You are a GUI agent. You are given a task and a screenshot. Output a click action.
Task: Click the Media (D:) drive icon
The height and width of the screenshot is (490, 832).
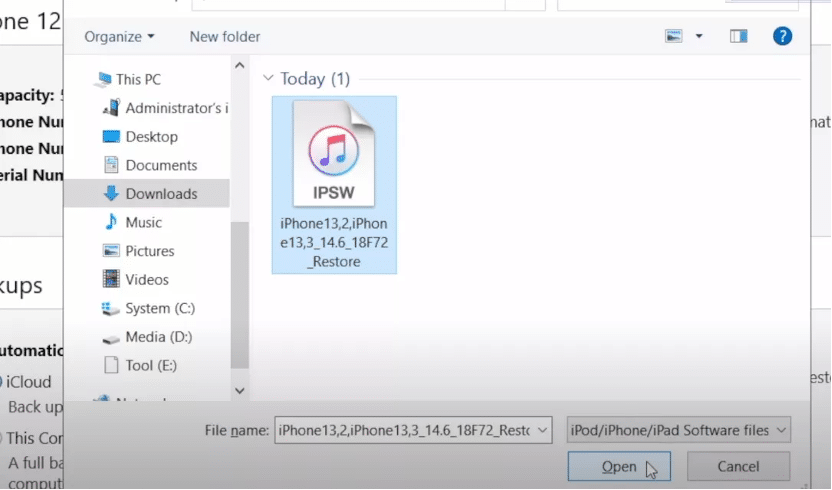click(110, 338)
